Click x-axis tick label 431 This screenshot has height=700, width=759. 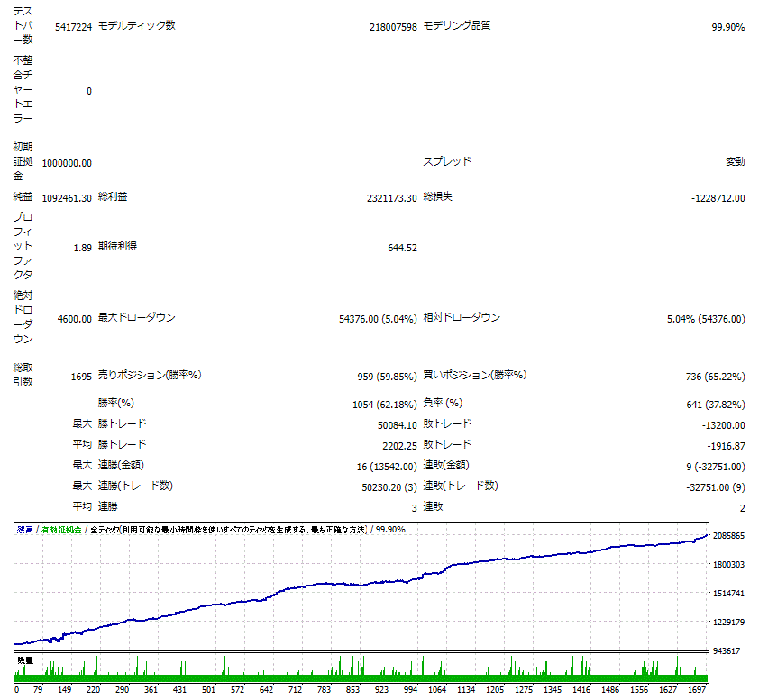tap(179, 690)
